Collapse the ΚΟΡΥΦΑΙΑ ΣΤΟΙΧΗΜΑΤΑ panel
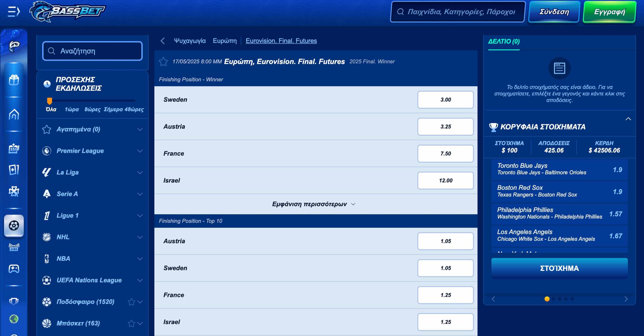This screenshot has height=336, width=644. [x=628, y=119]
